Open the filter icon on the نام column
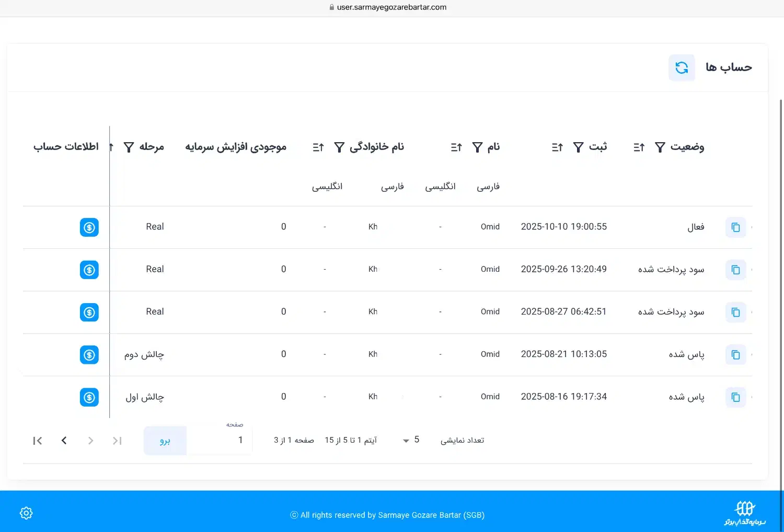Image resolution: width=784 pixels, height=532 pixels. tap(477, 147)
